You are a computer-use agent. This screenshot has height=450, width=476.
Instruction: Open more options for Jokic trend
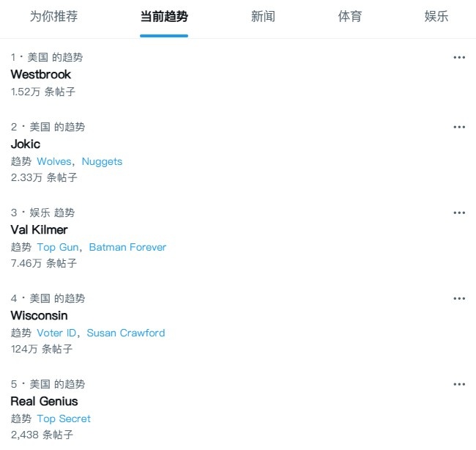pos(459,127)
